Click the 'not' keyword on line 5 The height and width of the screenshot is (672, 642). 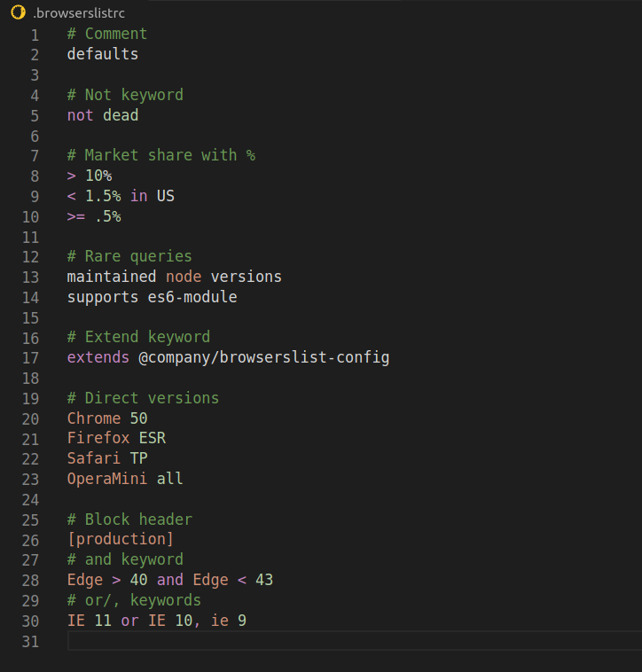pos(80,115)
